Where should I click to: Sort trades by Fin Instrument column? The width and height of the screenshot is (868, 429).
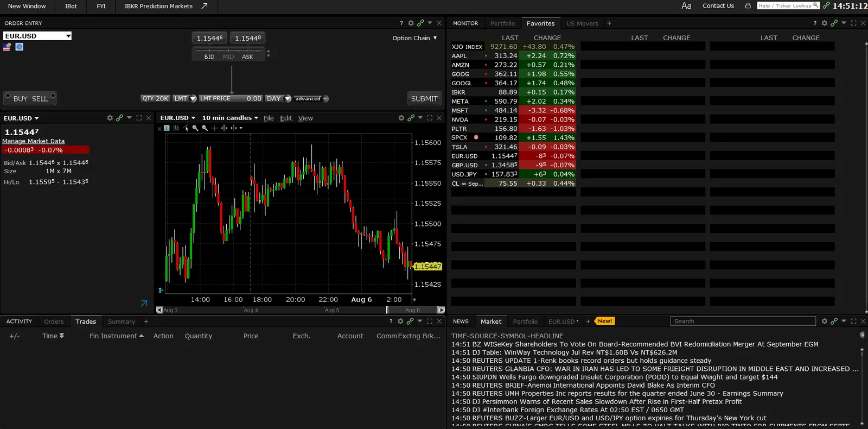coord(117,336)
